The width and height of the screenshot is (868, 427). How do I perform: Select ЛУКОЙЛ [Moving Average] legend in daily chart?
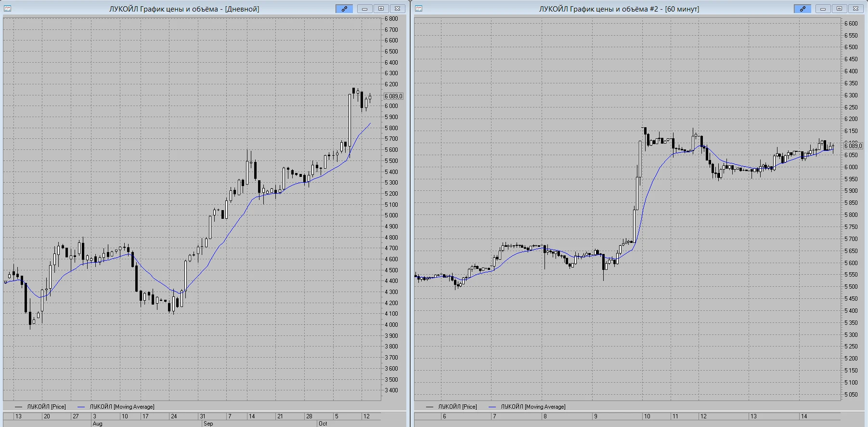click(x=116, y=407)
